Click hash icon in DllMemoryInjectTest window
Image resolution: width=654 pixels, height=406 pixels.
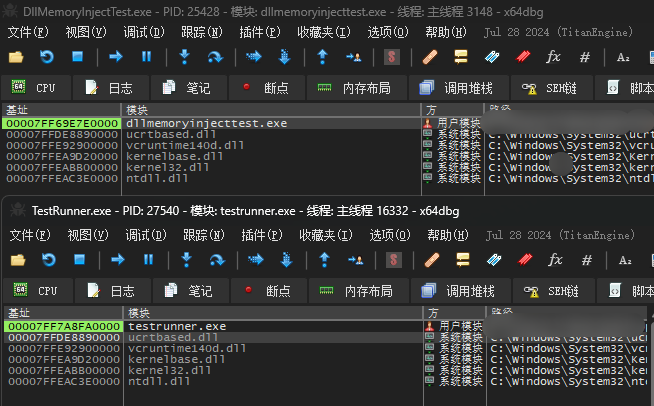pyautogui.click(x=585, y=57)
